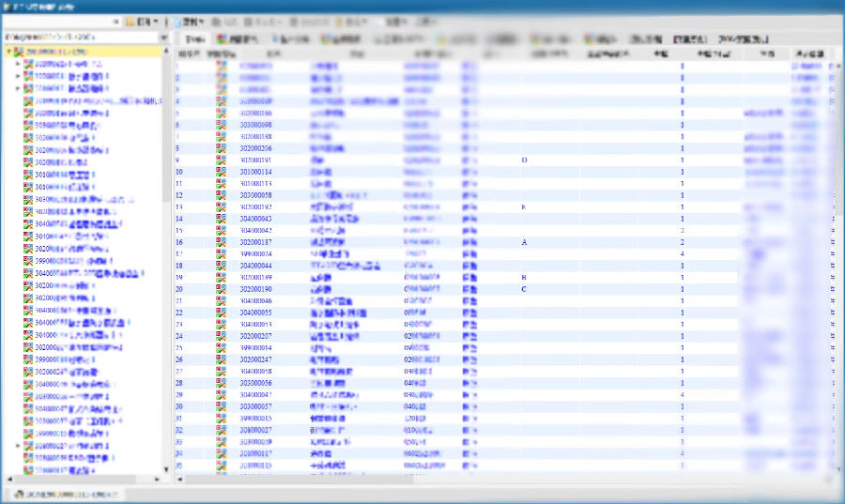Click the icon beside code 303000027
Screen dimensions: 845x504
click(221, 430)
